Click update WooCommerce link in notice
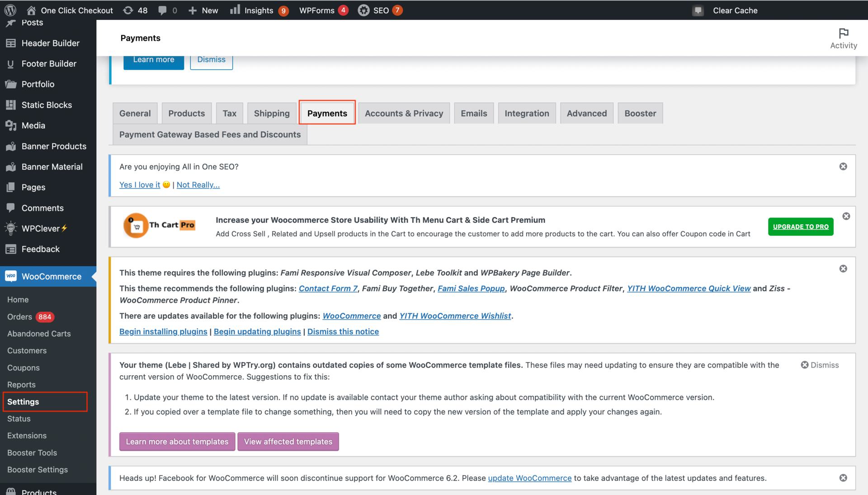The image size is (868, 495). click(x=529, y=477)
